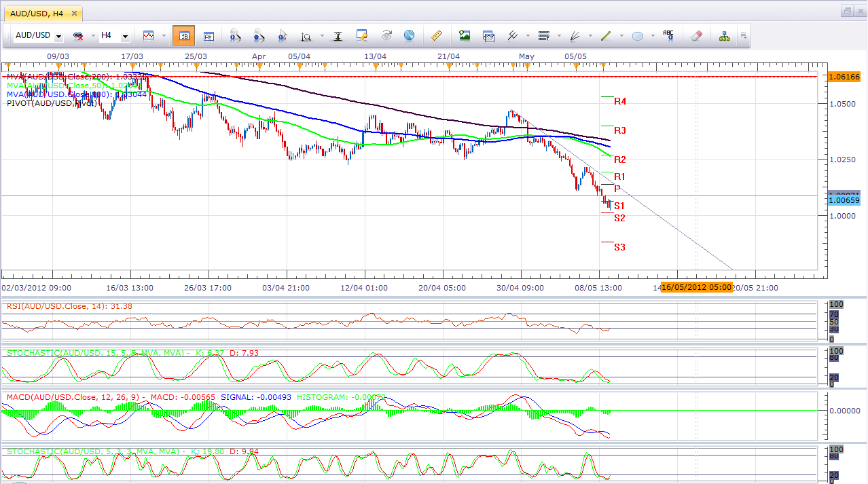Click the chart template window icon
The height and width of the screenshot is (484, 868).
pos(488,36)
